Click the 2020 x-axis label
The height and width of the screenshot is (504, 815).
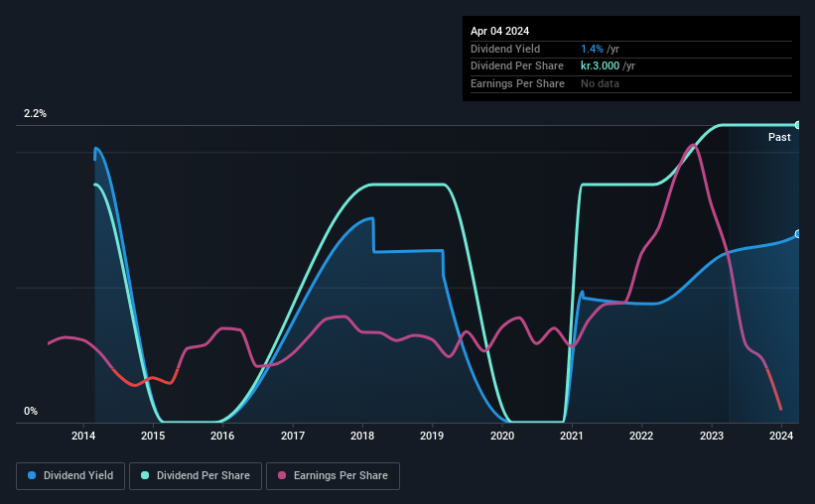[502, 436]
